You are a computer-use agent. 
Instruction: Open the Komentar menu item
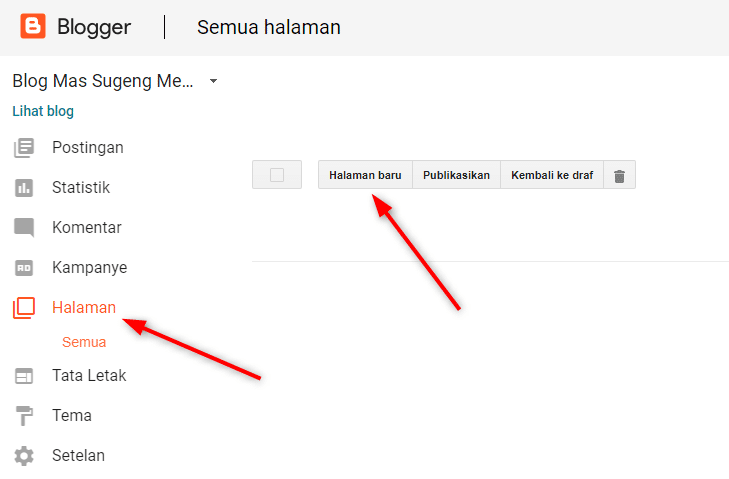coord(87,227)
